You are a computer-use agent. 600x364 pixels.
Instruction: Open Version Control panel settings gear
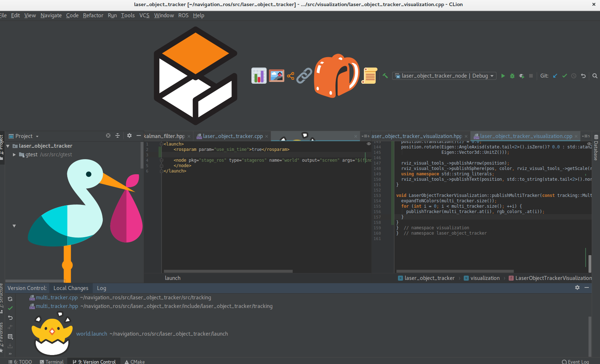point(577,287)
